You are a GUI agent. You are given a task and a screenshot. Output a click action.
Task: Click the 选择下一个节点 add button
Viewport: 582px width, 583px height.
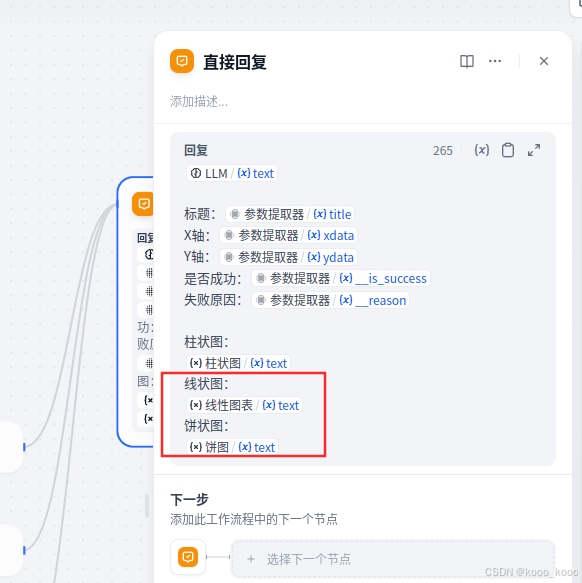tap(392, 558)
